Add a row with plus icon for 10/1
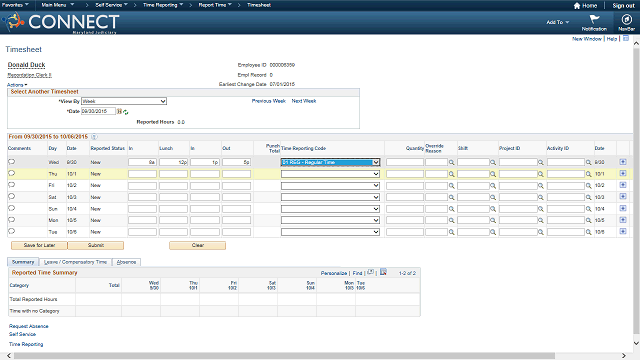Image resolution: width=640 pixels, height=360 pixels. 623,173
